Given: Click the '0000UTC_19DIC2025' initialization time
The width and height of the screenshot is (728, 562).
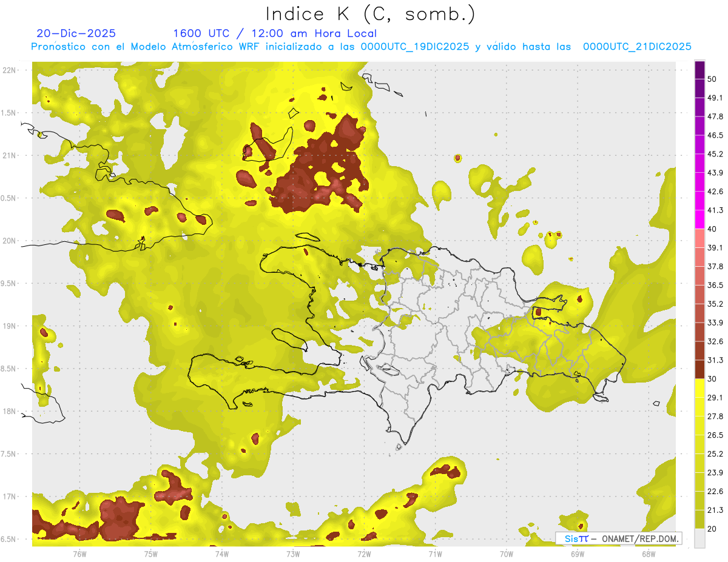Looking at the screenshot, I should [x=415, y=47].
